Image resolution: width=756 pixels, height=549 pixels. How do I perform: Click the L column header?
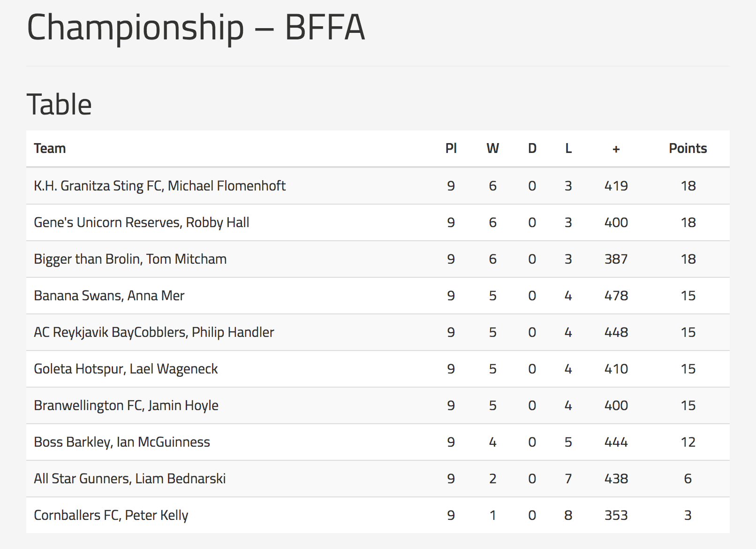pyautogui.click(x=568, y=148)
